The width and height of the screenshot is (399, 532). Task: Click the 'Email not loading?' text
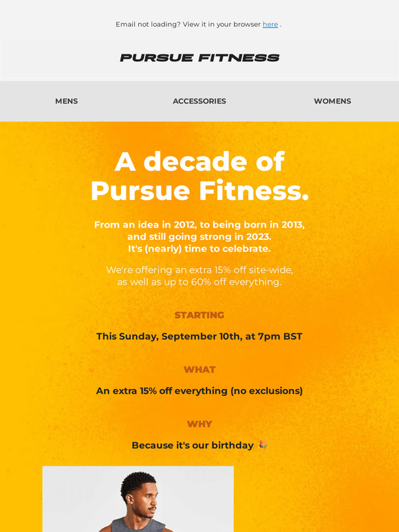coord(148,25)
